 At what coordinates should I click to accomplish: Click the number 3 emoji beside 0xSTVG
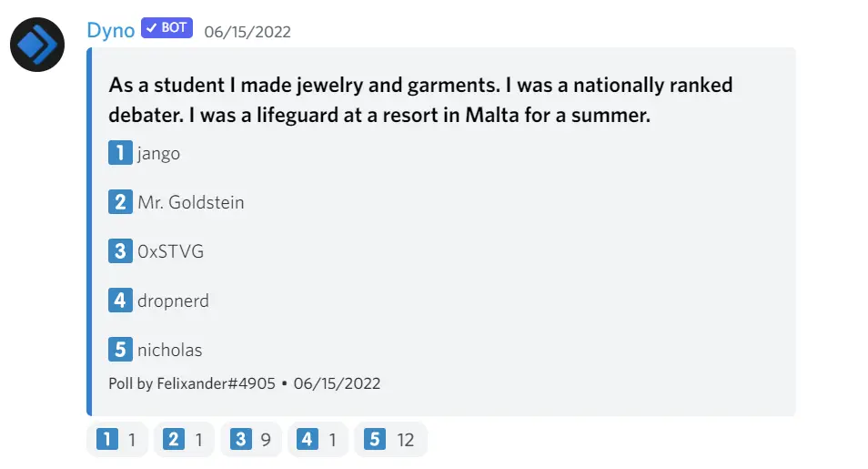point(120,251)
